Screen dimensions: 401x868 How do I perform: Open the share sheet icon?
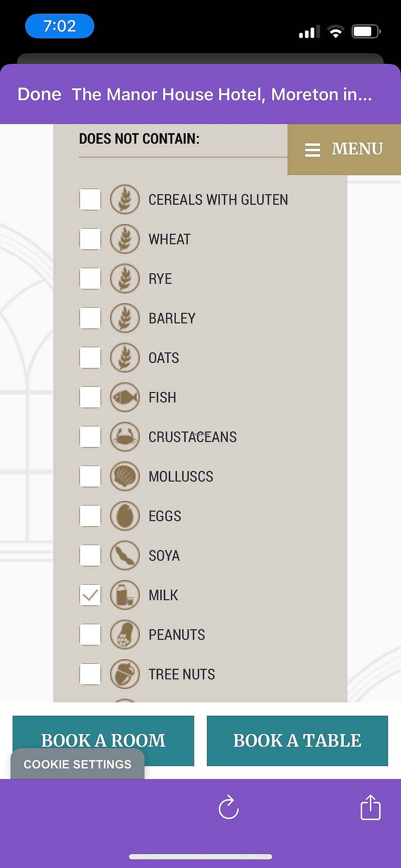370,807
